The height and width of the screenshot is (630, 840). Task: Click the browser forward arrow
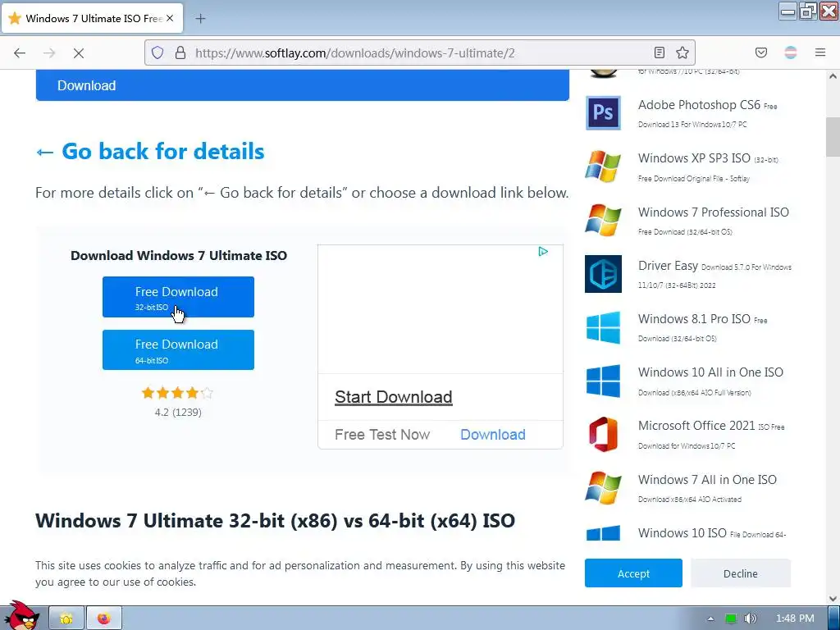49,52
